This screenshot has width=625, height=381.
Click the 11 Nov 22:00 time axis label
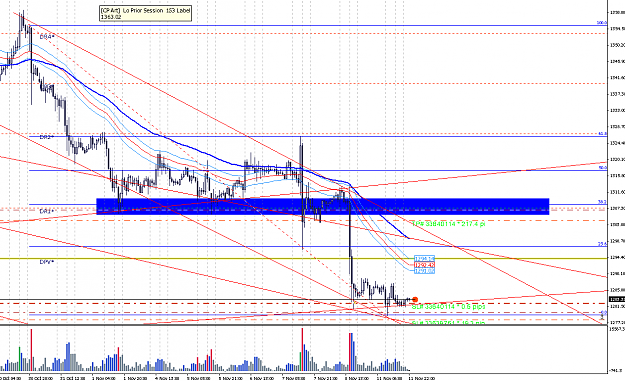click(x=423, y=378)
